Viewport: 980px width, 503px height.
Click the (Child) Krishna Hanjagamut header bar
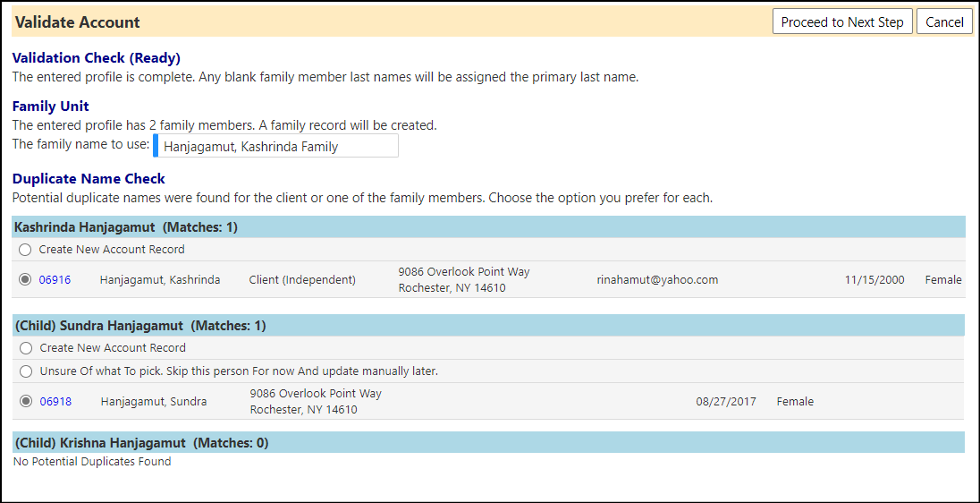(488, 443)
